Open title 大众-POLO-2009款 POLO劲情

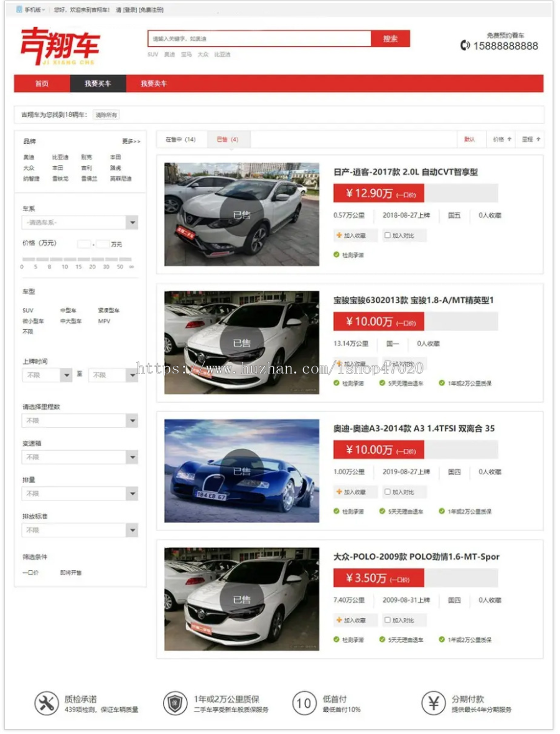(x=416, y=557)
